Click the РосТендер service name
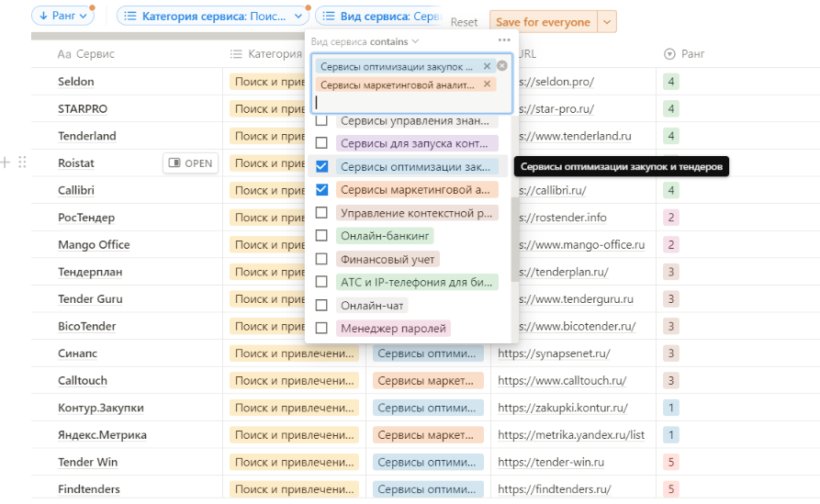This screenshot has width=820, height=504. (86, 218)
